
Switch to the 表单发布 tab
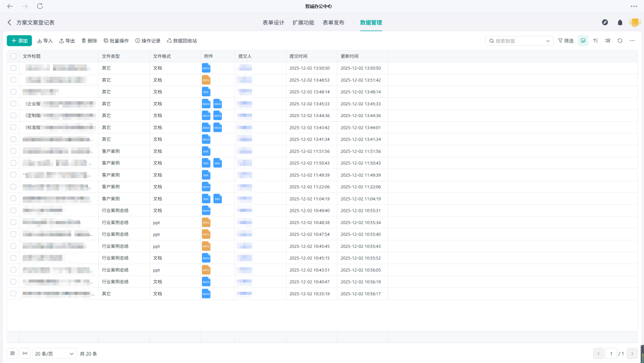333,22
